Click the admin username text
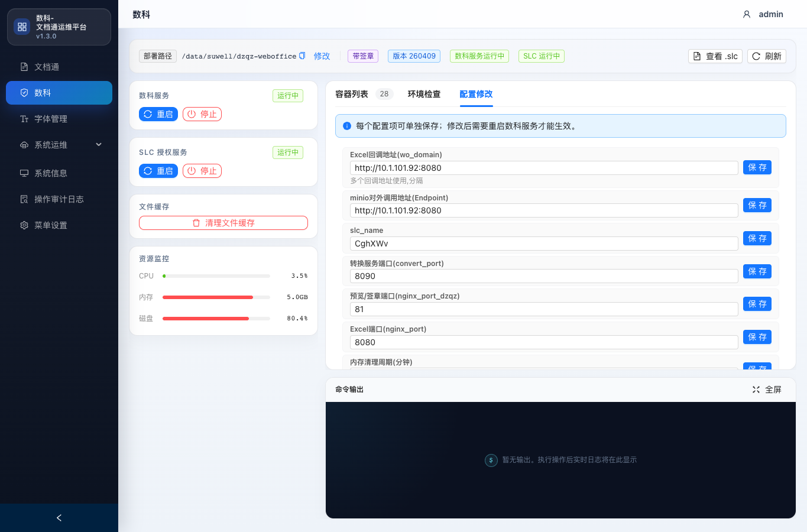This screenshot has width=807, height=532. click(771, 14)
